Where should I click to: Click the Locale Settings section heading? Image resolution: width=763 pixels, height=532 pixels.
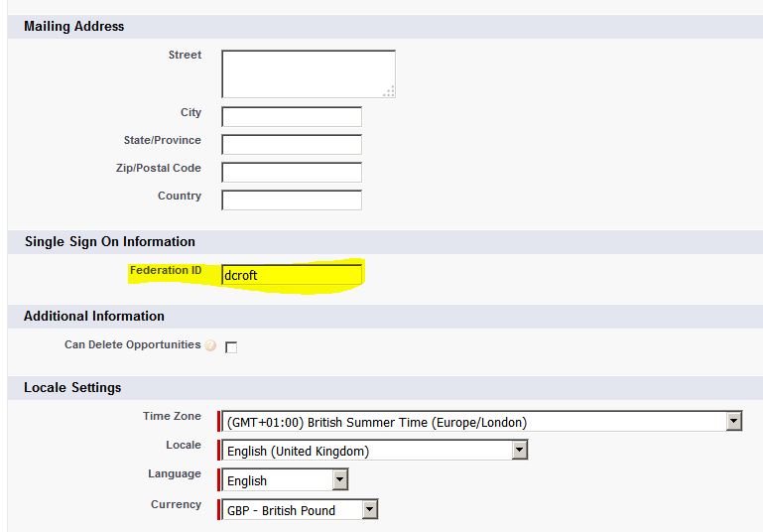[x=72, y=387]
